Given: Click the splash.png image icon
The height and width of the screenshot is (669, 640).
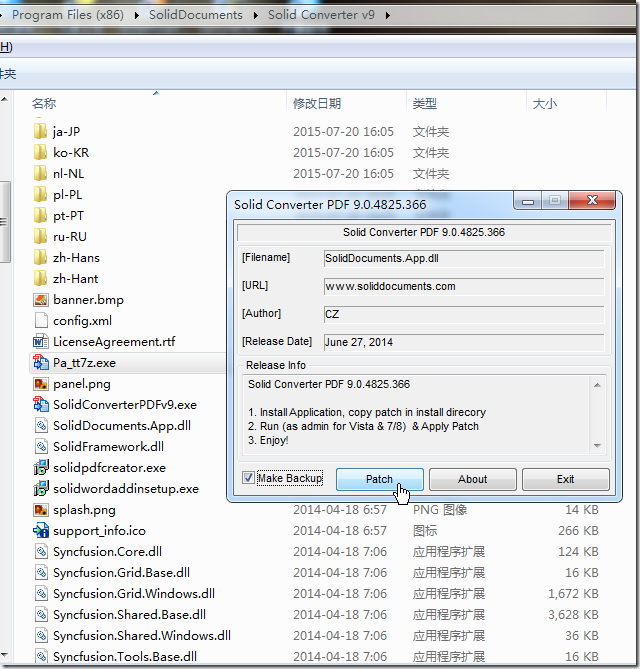Looking at the screenshot, I should click(41, 509).
